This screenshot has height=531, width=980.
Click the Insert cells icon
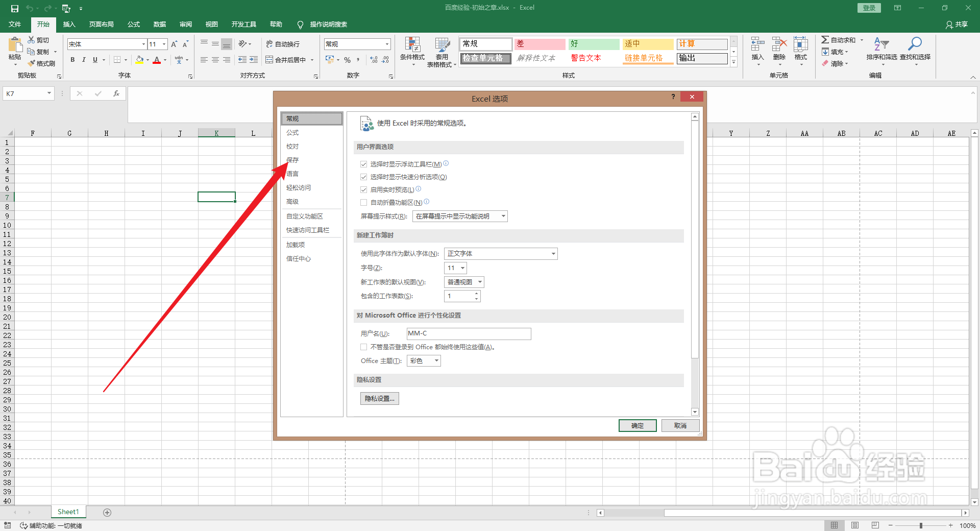pyautogui.click(x=757, y=45)
